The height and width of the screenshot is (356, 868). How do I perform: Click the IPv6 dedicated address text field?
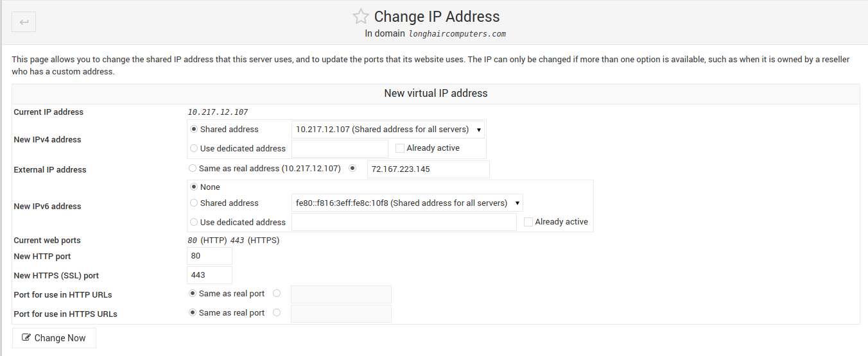pyautogui.click(x=404, y=222)
